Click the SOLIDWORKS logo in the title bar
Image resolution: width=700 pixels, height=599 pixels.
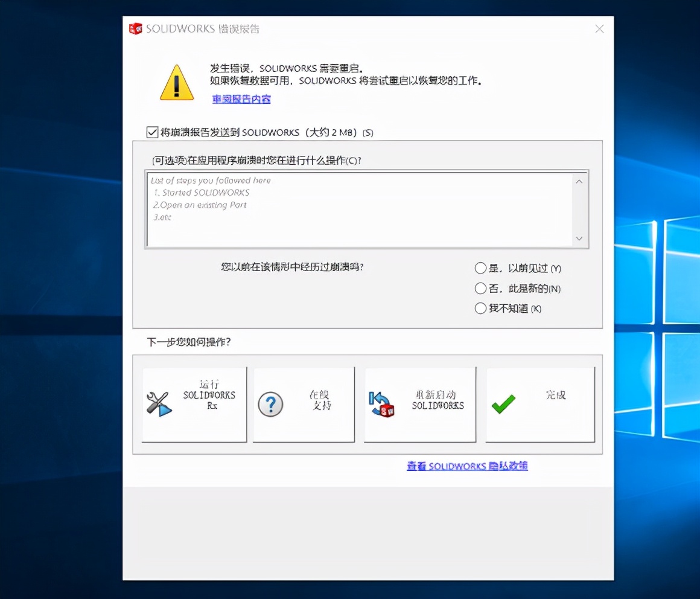(x=135, y=28)
